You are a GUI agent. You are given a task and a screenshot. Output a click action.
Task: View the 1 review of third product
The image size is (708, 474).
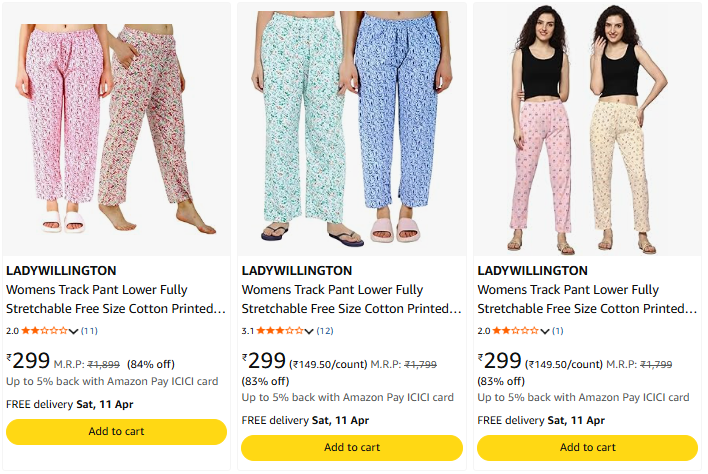coord(558,331)
